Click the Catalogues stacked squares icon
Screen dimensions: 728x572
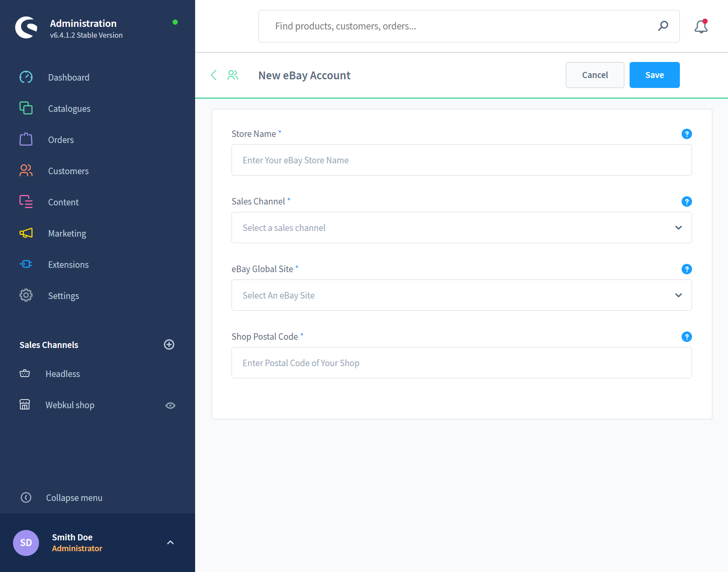pos(26,108)
